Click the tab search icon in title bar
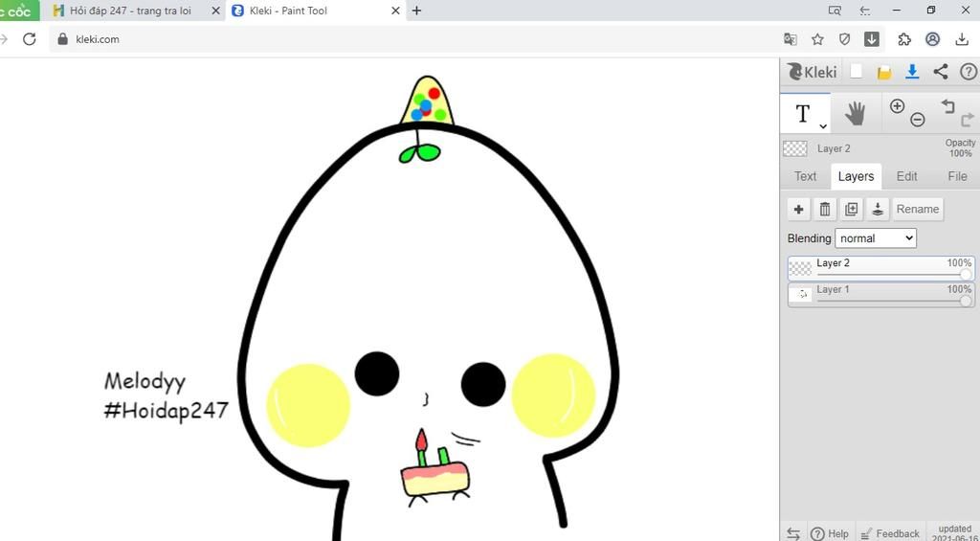Screen dimensions: 980x541 [835, 11]
